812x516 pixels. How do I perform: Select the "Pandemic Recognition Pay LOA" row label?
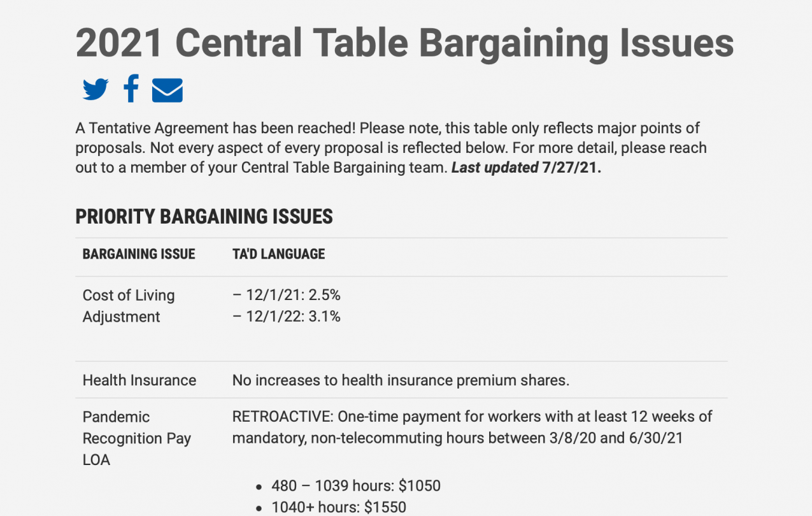[137, 438]
